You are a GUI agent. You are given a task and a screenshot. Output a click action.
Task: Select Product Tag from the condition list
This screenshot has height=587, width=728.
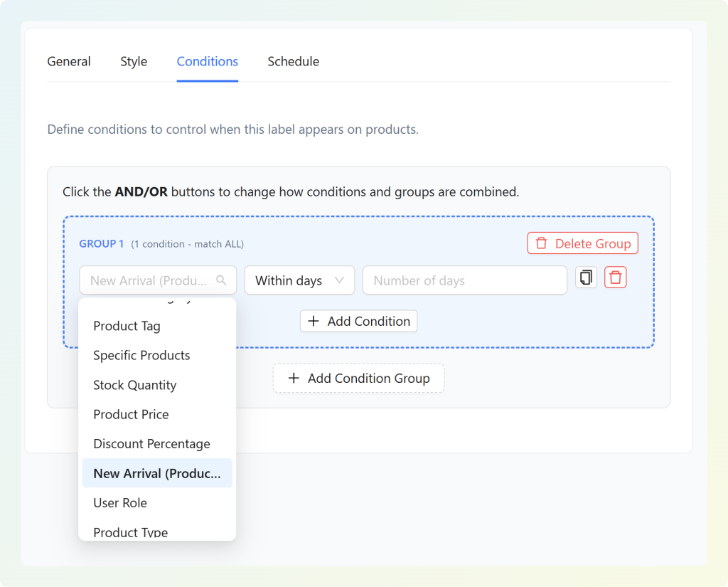(x=127, y=326)
